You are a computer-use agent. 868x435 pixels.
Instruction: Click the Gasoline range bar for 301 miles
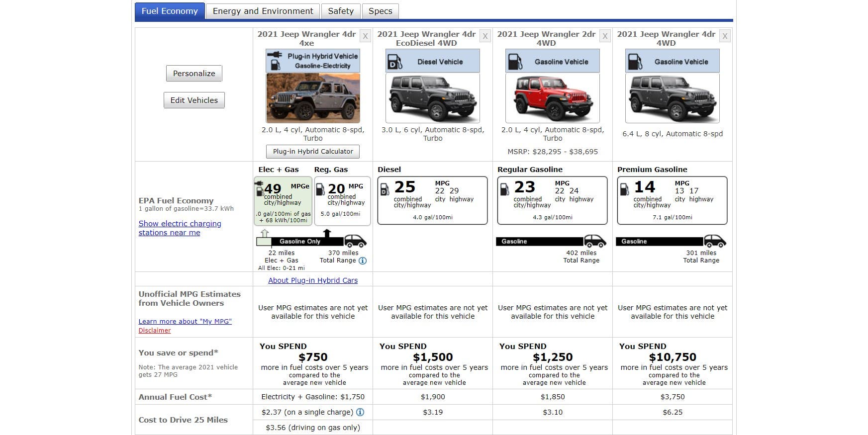[660, 242]
